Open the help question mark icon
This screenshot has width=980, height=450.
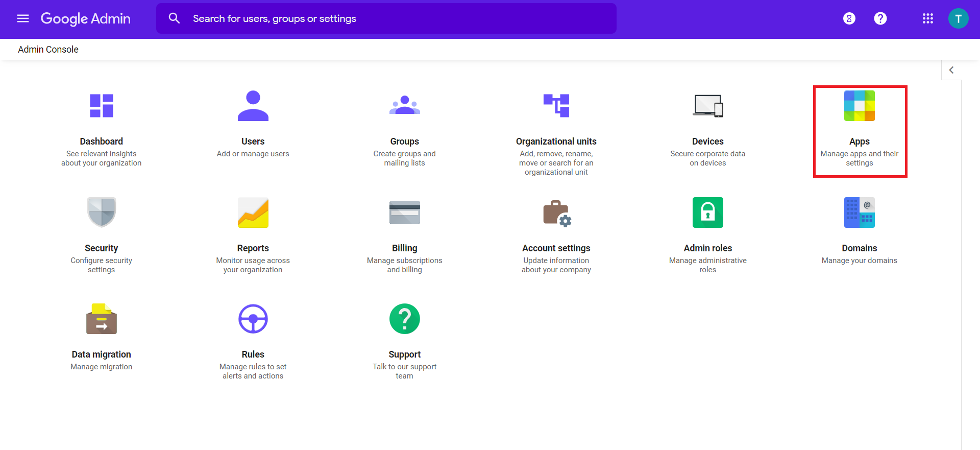point(880,19)
